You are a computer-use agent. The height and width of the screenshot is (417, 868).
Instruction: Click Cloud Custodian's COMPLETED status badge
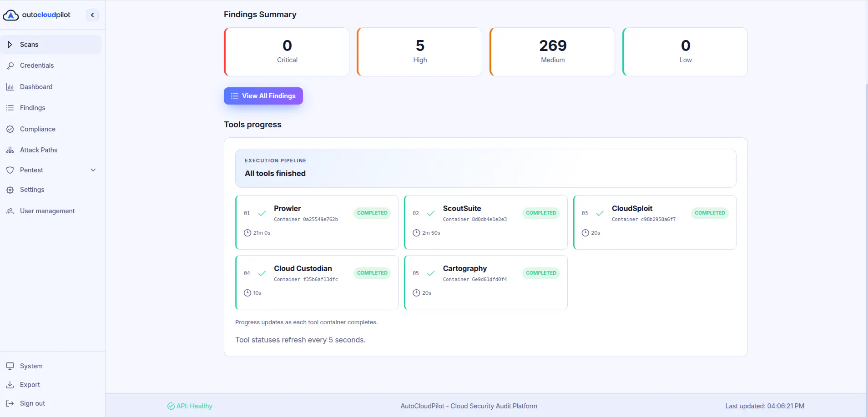click(372, 273)
